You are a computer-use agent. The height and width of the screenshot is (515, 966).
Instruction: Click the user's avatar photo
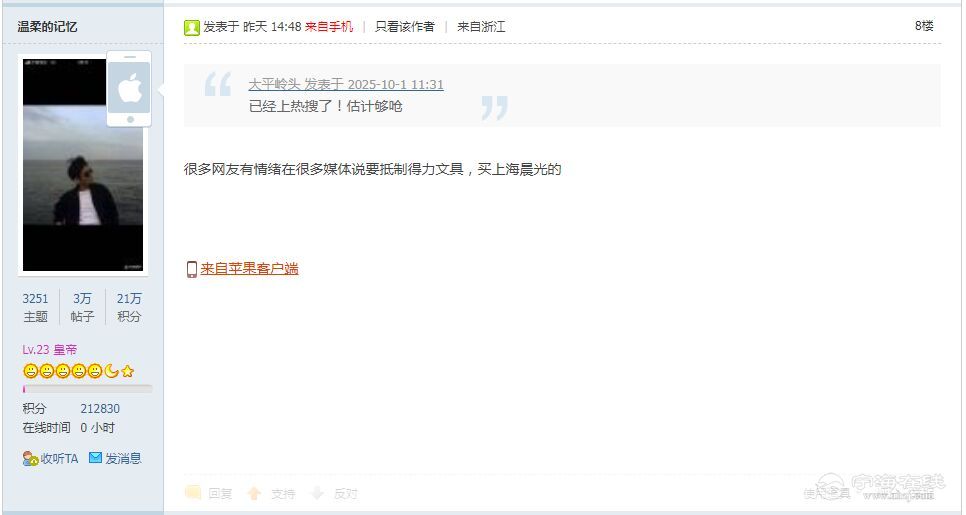(x=83, y=165)
